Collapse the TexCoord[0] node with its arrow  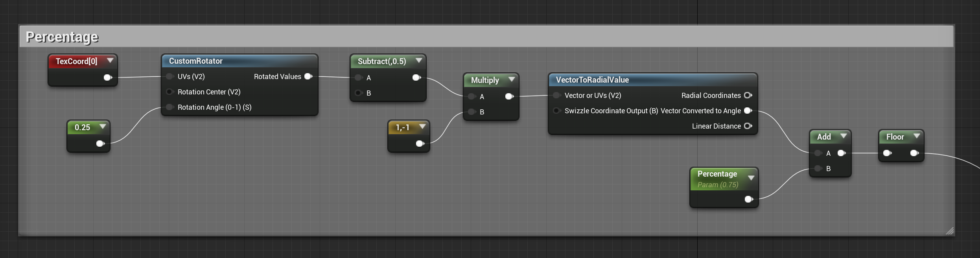point(110,61)
